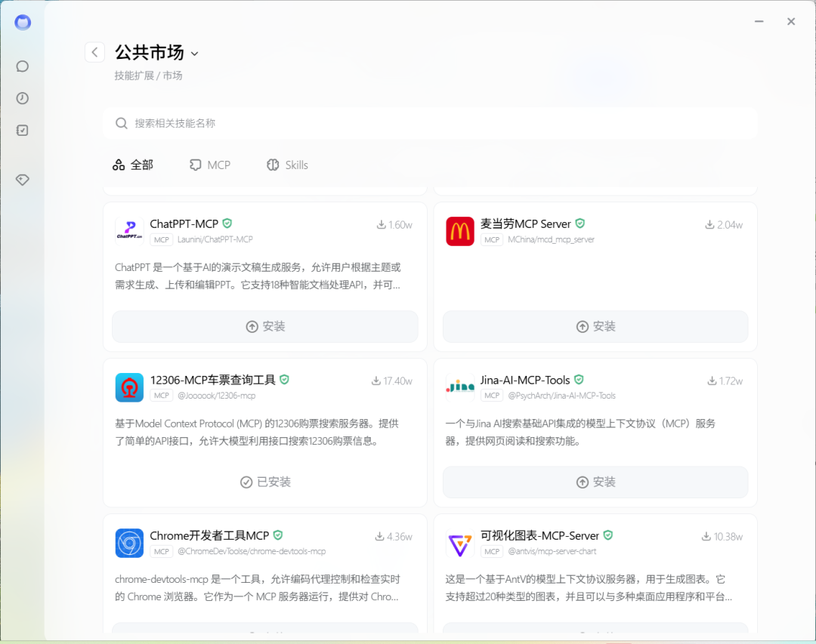
Task: Click the app logo avatar at top-left
Action: coord(23,23)
